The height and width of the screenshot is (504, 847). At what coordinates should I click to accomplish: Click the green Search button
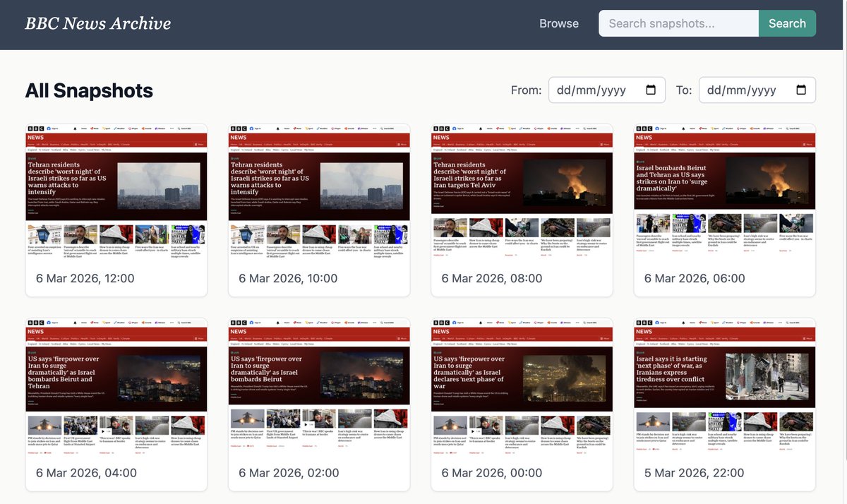point(787,23)
